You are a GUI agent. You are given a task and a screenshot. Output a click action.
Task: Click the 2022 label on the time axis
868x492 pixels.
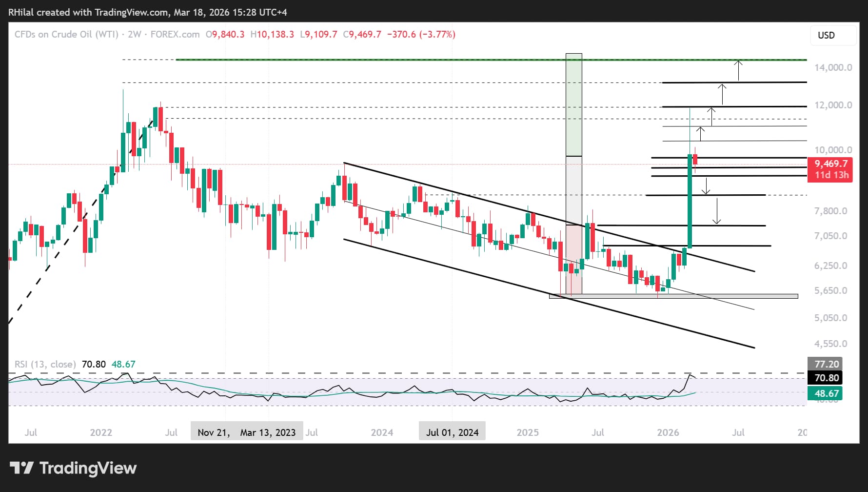point(101,432)
